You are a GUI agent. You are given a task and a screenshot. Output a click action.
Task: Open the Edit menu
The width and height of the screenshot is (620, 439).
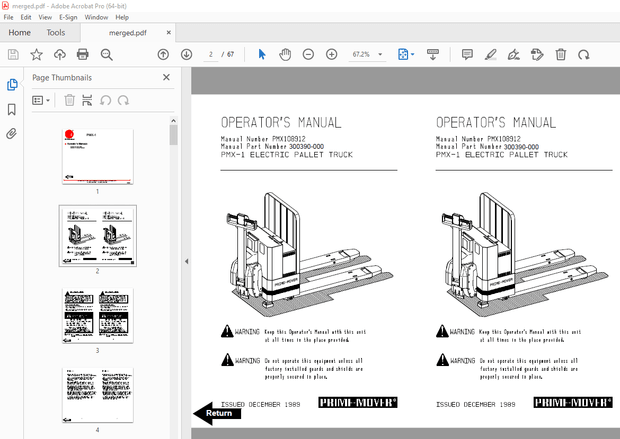click(26, 17)
